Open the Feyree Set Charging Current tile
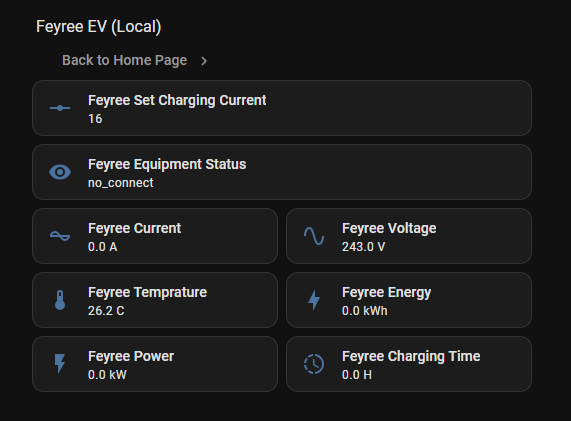The width and height of the screenshot is (571, 421). (x=282, y=108)
